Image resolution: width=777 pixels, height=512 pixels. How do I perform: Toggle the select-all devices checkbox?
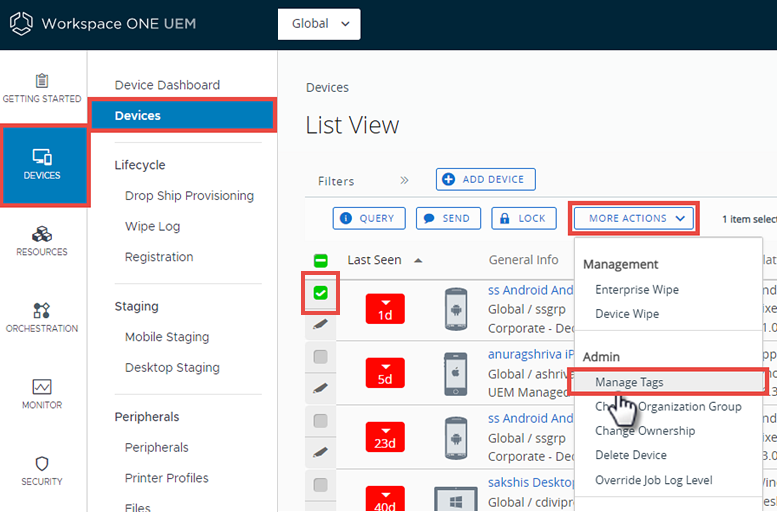(321, 260)
